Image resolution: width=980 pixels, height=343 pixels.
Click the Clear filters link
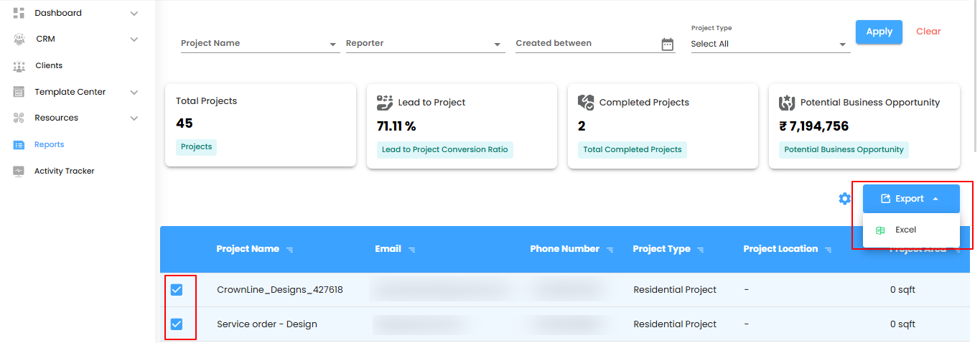click(928, 32)
